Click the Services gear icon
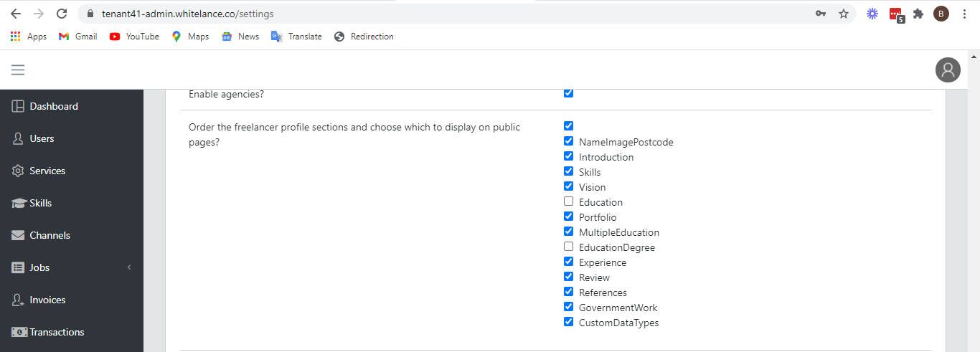The width and height of the screenshot is (980, 352). click(x=18, y=171)
